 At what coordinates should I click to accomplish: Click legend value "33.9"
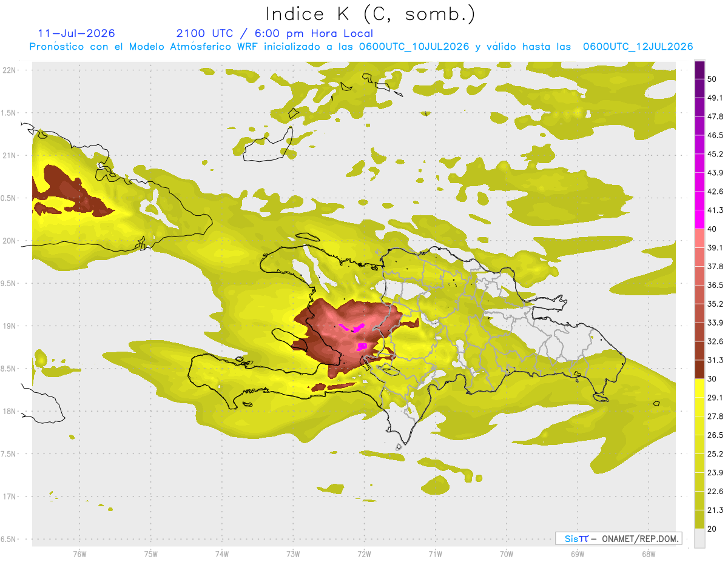(x=715, y=323)
